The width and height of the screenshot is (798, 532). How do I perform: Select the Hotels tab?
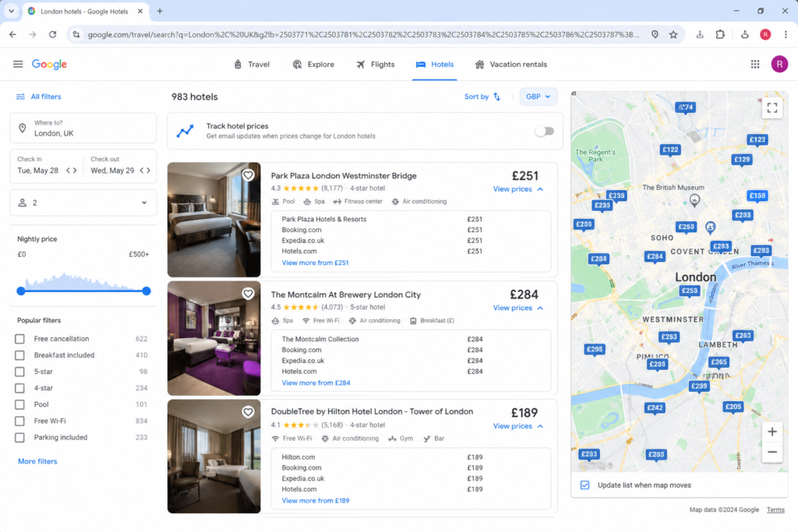coord(435,65)
